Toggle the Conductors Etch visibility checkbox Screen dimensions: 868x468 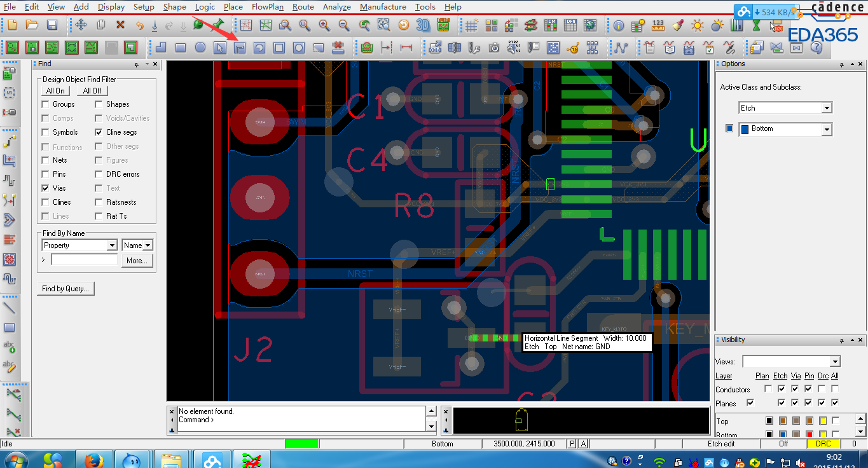pos(782,389)
